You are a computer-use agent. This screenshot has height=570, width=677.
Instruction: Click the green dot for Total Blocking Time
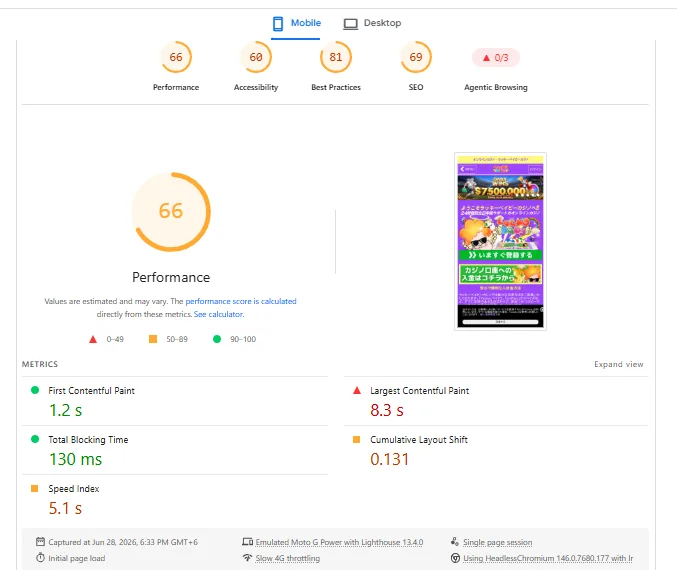(x=35, y=439)
